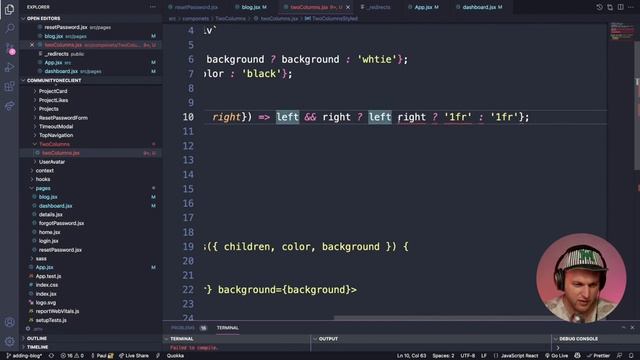Open Explorer more actions ellipsis
Viewport: 640px width, 360px height.
tap(153, 7)
